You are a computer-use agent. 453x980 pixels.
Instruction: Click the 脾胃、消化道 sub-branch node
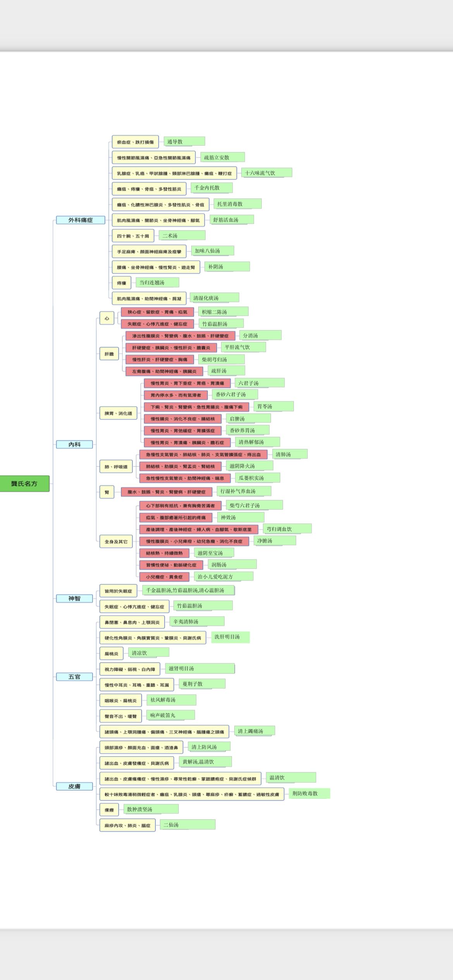[x=118, y=413]
